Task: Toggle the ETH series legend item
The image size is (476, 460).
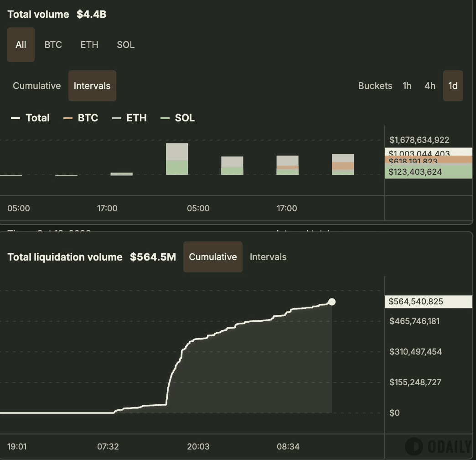Action: coord(129,118)
